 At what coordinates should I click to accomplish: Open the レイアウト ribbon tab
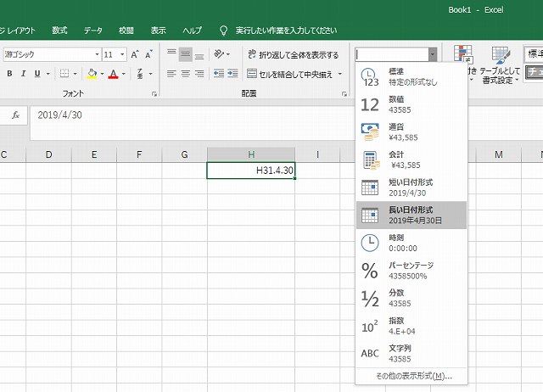(x=18, y=31)
